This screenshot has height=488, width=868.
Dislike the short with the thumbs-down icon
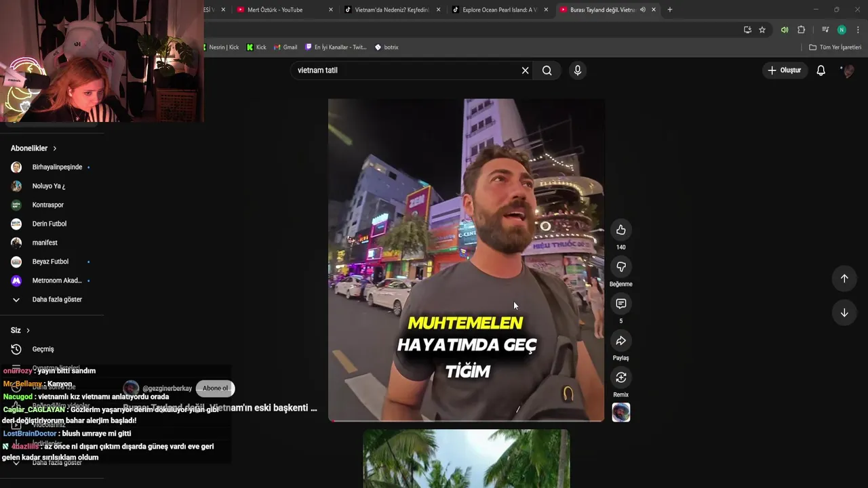pos(620,266)
